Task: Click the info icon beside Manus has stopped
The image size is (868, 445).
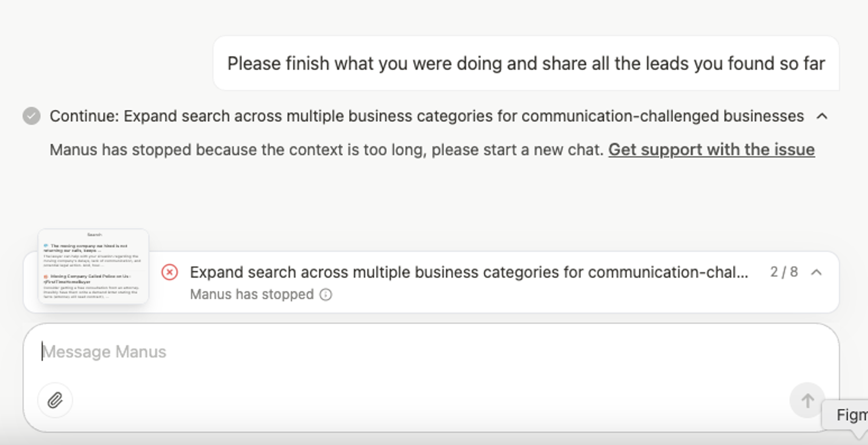Action: coord(326,295)
